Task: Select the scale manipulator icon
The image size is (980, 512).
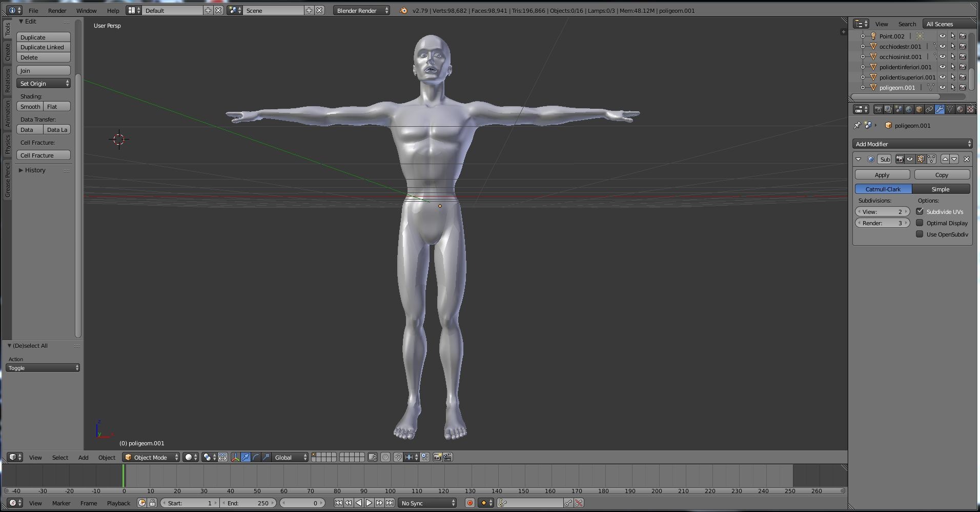Action: tap(266, 457)
